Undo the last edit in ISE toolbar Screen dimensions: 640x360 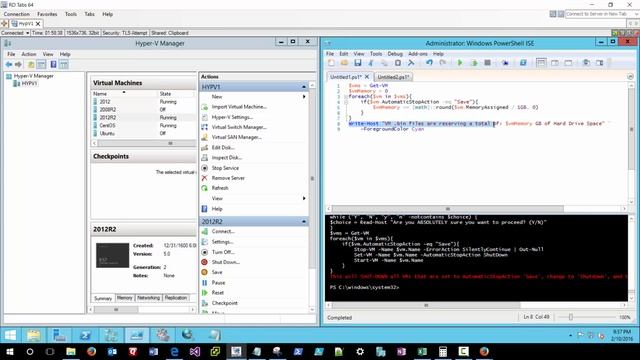pyautogui.click(x=429, y=63)
